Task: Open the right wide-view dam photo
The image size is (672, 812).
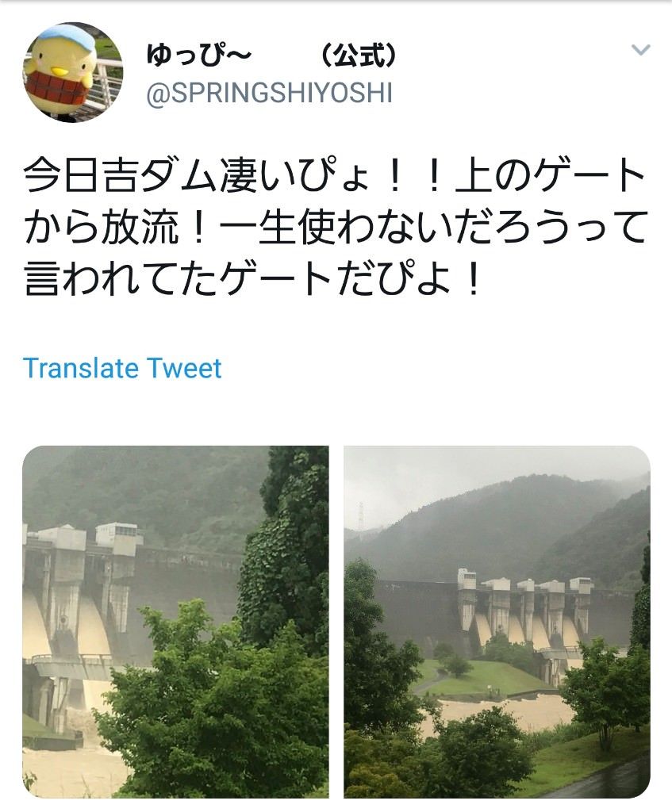Action: tap(497, 622)
